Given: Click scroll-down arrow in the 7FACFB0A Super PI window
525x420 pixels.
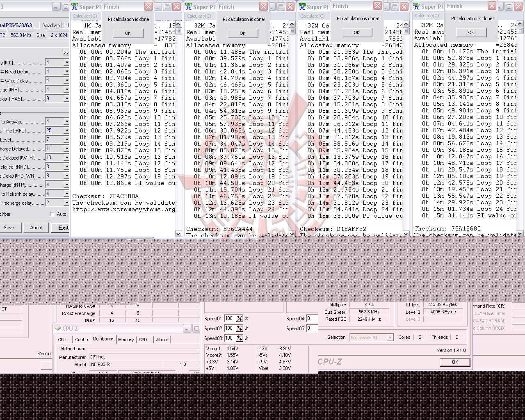Looking at the screenshot, I should pos(178,234).
